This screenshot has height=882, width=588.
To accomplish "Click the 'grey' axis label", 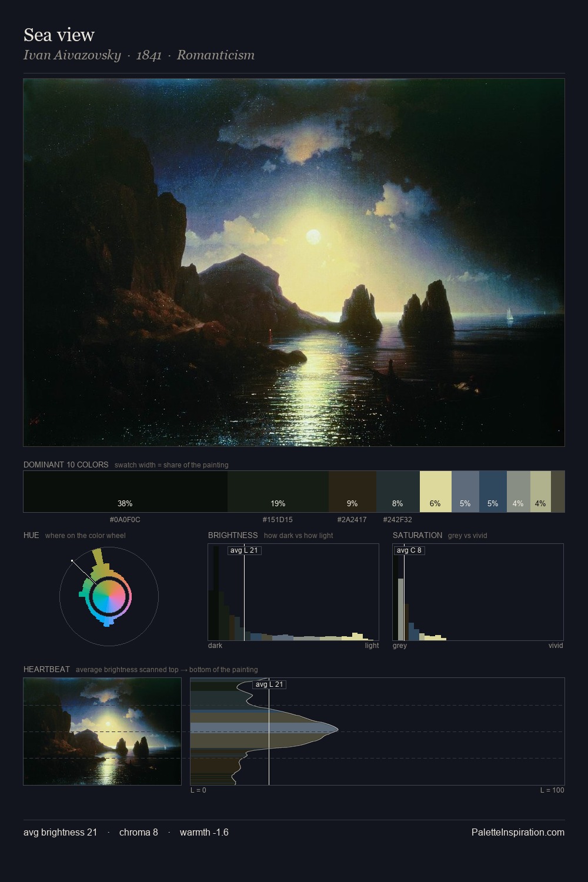I will tap(400, 646).
